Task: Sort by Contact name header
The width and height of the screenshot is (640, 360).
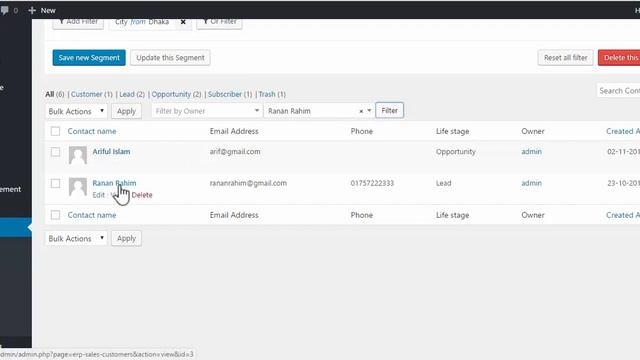Action: (92, 131)
